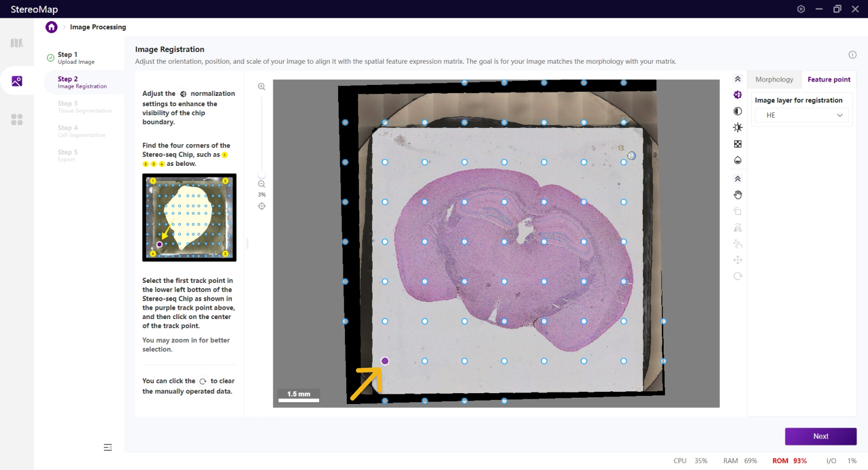This screenshot has height=470, width=868.
Task: Open the contrast adjustment tool
Action: pos(738,111)
